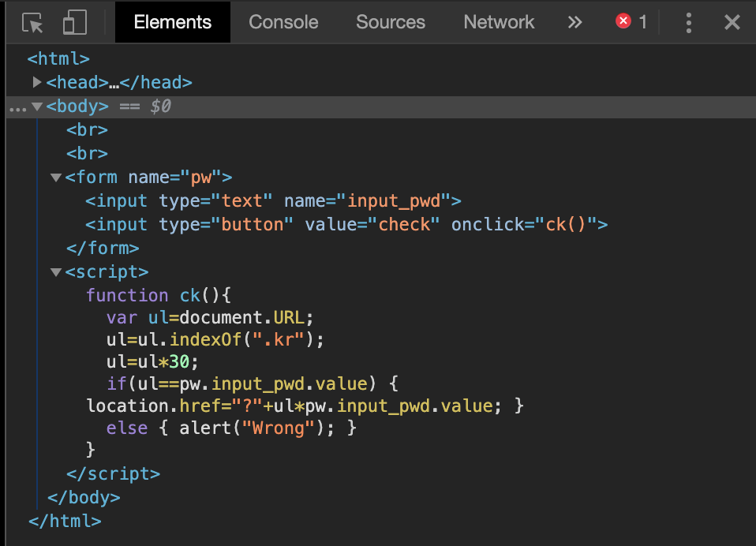Screen dimensions: 756x546
Task: Click the "function ck(){" line
Action: click(159, 295)
